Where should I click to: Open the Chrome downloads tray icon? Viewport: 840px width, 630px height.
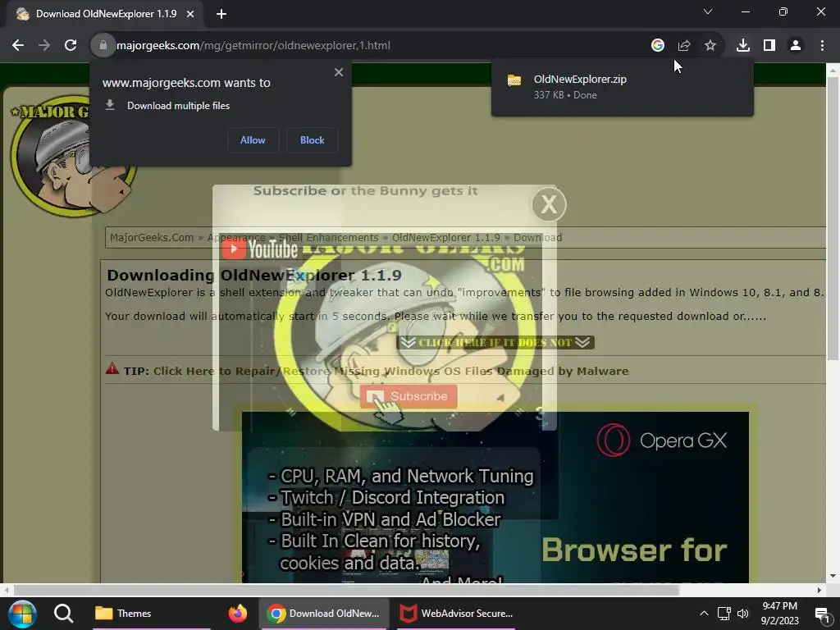742,46
